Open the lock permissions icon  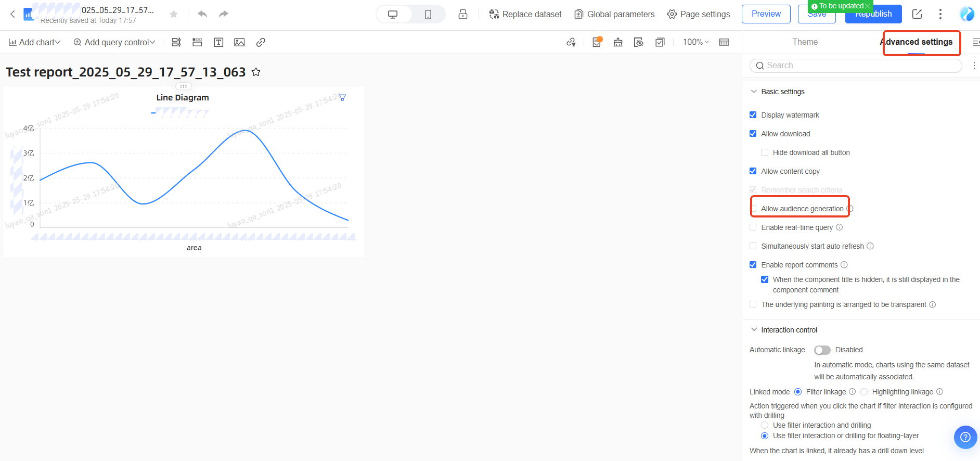(462, 15)
